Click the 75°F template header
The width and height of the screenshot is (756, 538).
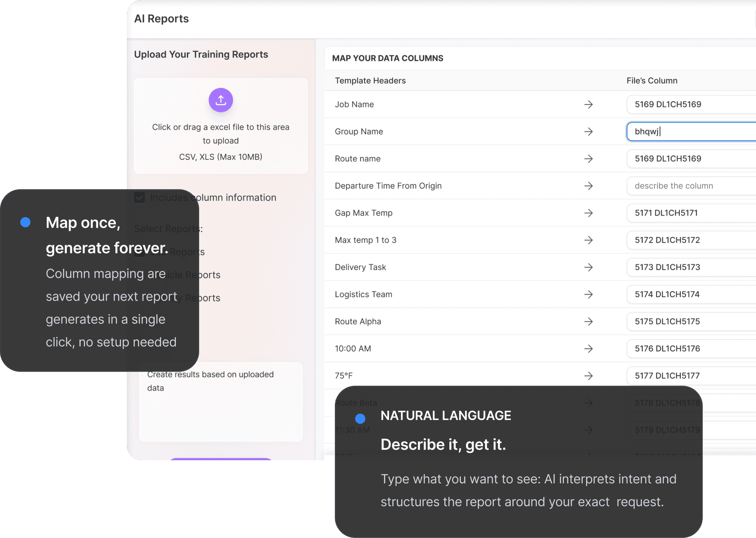tap(344, 376)
